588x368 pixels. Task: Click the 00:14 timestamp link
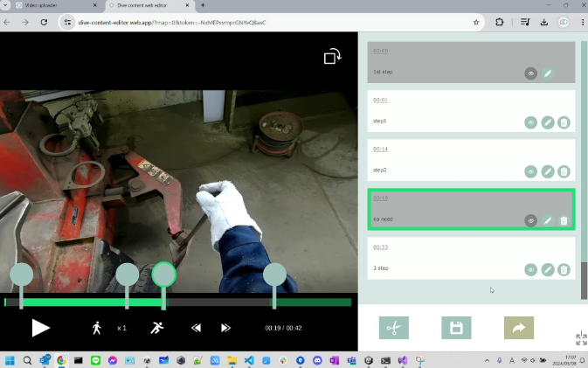point(380,149)
